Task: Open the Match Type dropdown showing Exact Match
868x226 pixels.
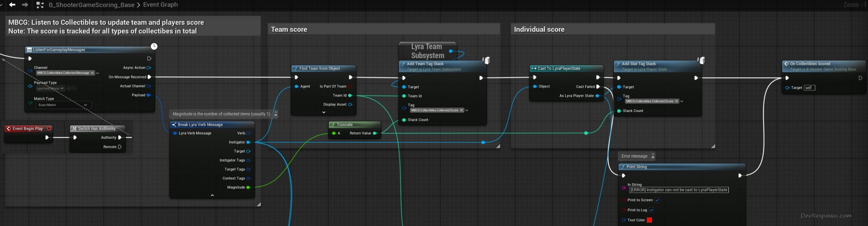Action: [63, 105]
